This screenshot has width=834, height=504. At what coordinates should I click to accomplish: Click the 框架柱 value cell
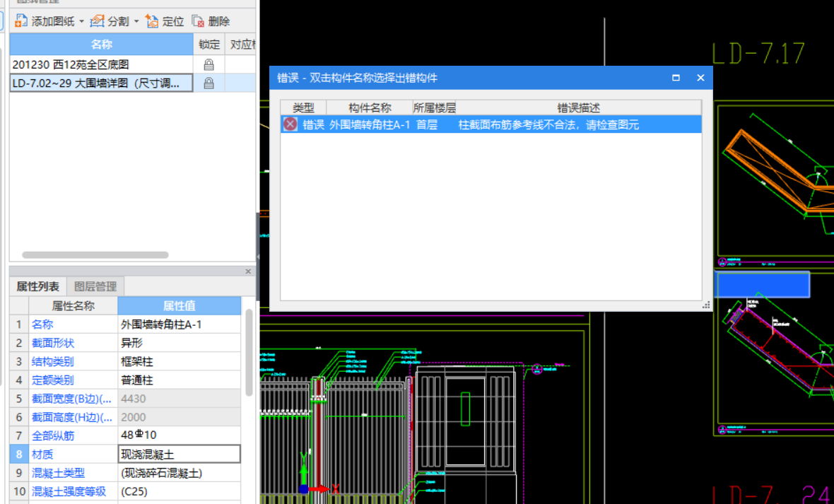[x=180, y=361]
